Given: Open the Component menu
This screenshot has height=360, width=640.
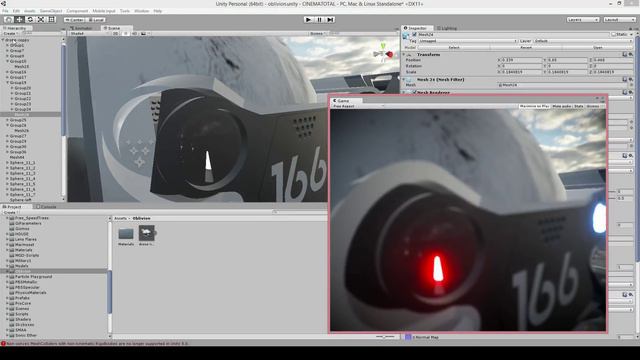Looking at the screenshot, I should [x=77, y=11].
